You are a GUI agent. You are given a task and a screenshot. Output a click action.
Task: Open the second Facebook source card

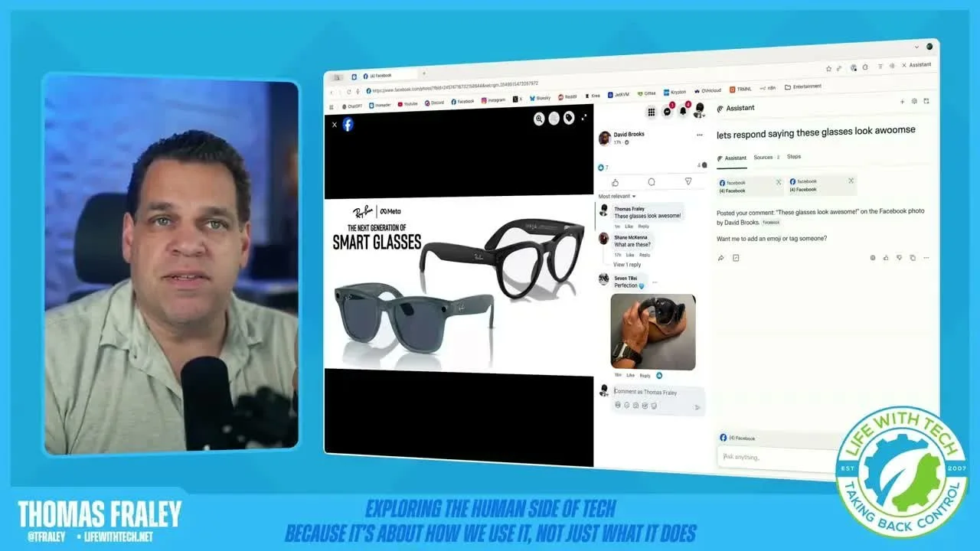pyautogui.click(x=822, y=185)
